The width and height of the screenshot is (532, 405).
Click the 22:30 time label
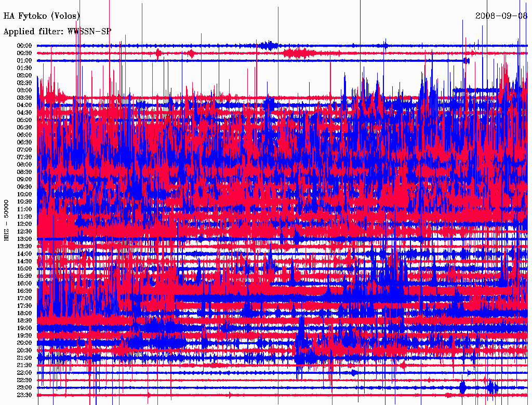pos(24,380)
